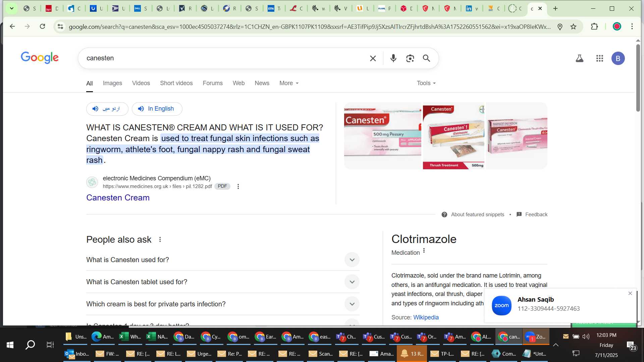Expand 'What is Canesten tablet used for?'

tap(223, 282)
